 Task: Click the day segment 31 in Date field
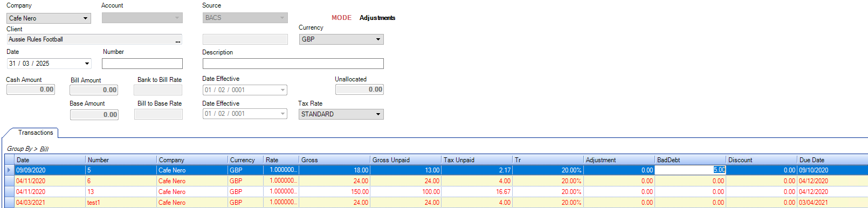(12, 64)
